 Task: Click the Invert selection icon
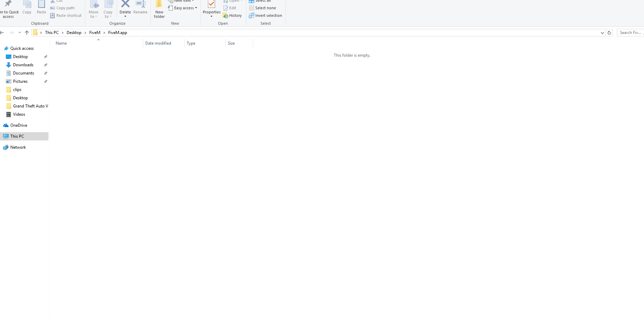(x=252, y=15)
